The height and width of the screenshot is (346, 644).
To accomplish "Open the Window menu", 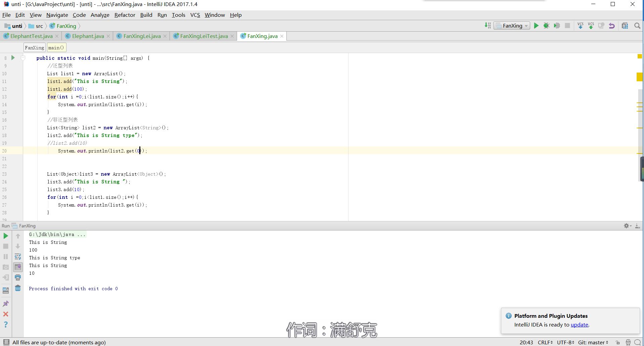I will (x=215, y=15).
